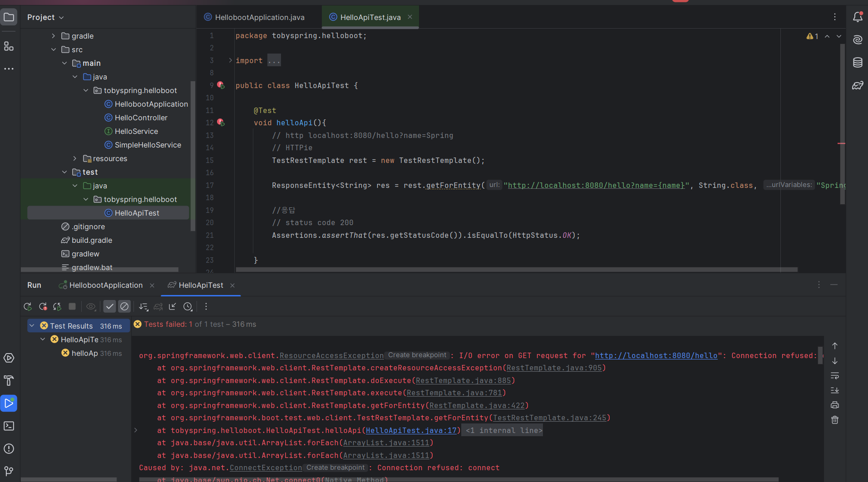
Task: Open the Build hammer tool window
Action: tap(9, 380)
